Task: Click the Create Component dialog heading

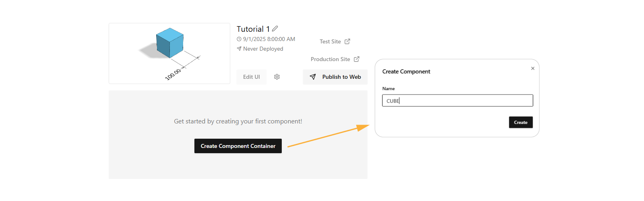Action: tap(406, 72)
